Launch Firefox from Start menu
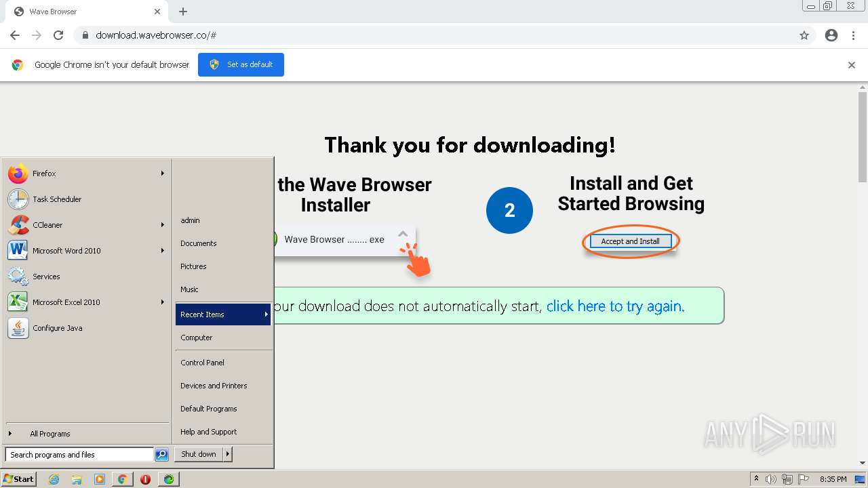 86,174
